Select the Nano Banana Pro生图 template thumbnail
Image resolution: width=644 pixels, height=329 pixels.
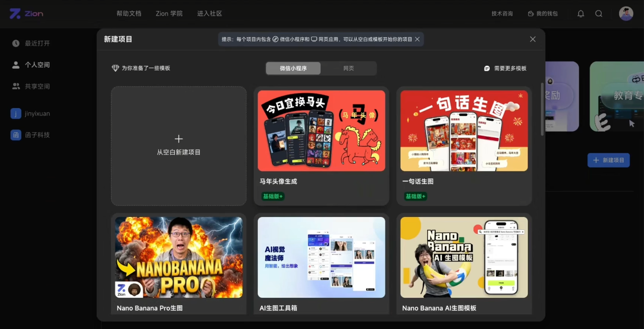[179, 257]
